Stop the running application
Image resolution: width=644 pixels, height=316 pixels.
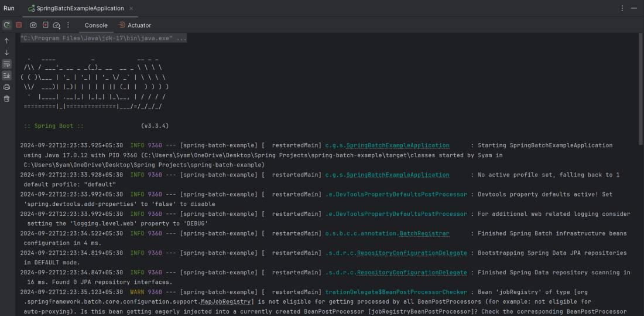point(19,25)
